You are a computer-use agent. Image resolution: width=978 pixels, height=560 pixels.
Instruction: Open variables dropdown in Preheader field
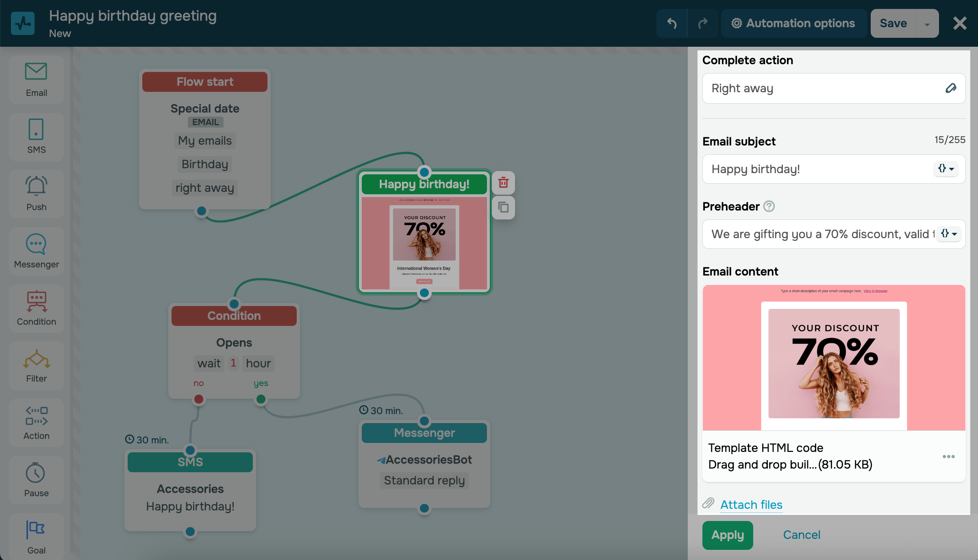[949, 234]
